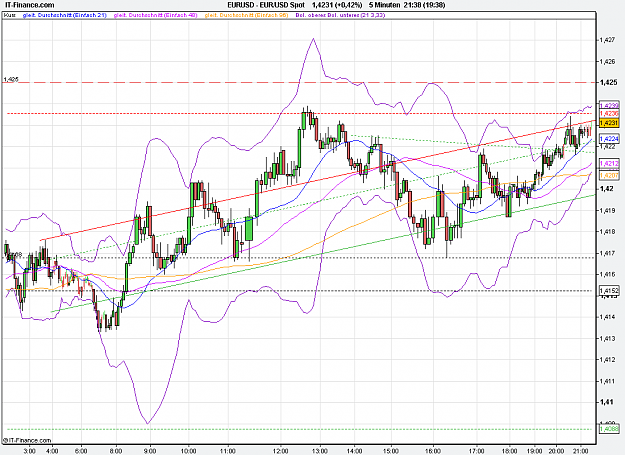Click the orange 1,4207 price tag
The image size is (625, 455).
(609, 175)
